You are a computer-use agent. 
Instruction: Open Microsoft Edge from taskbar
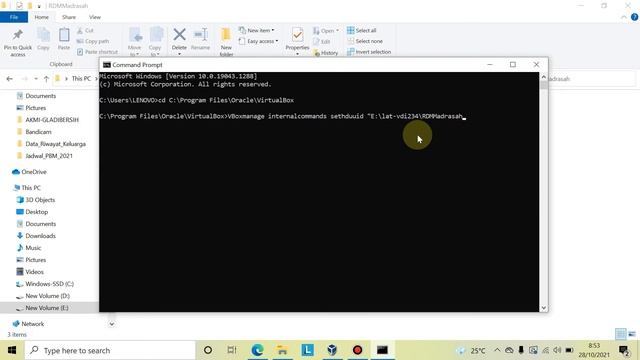[257, 350]
